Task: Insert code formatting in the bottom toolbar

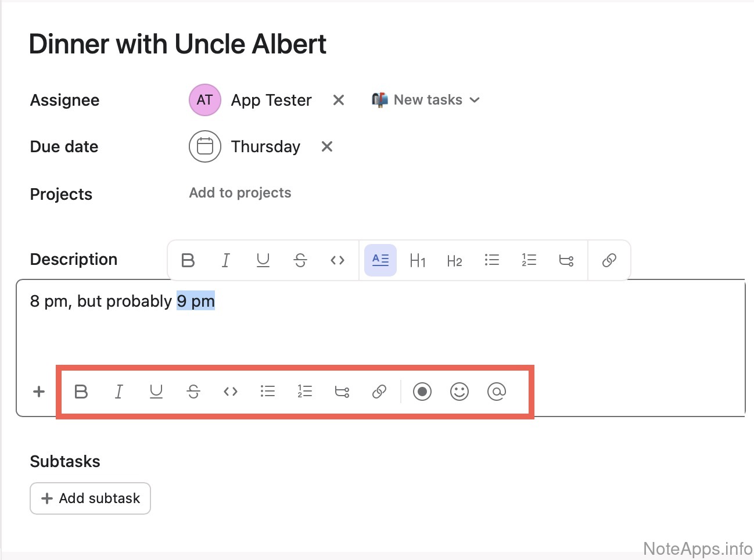Action: click(x=231, y=392)
